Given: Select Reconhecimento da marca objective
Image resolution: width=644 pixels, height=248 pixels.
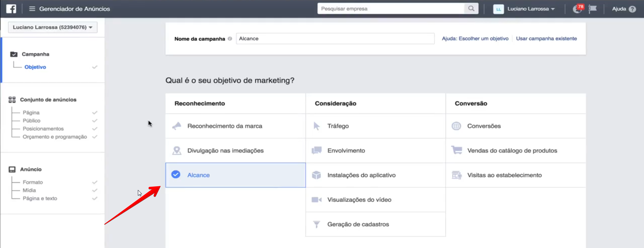Looking at the screenshot, I should pos(235,126).
